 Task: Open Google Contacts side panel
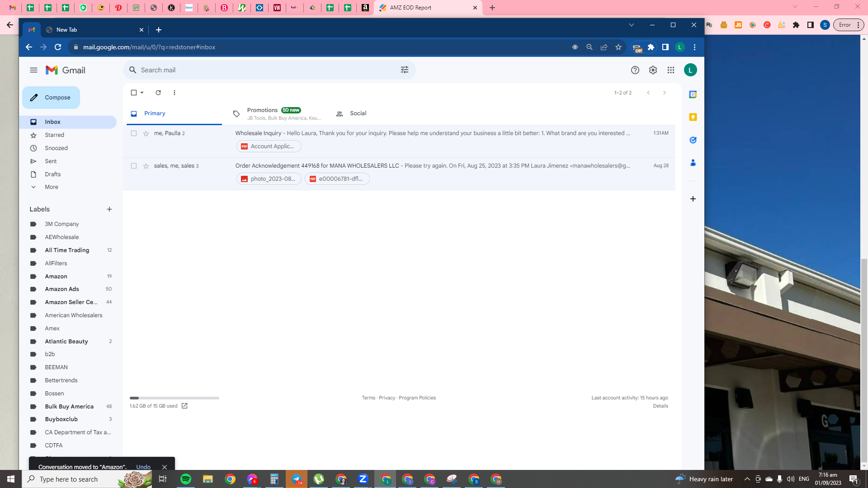693,163
